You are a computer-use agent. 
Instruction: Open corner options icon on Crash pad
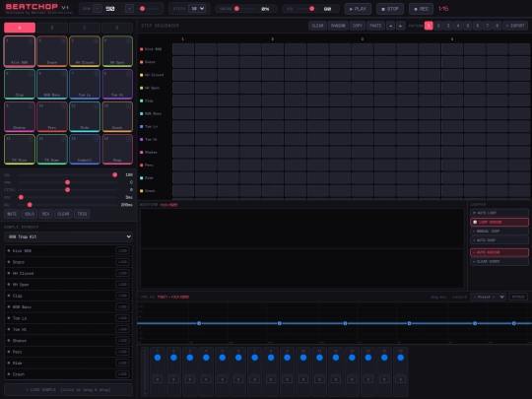point(128,105)
